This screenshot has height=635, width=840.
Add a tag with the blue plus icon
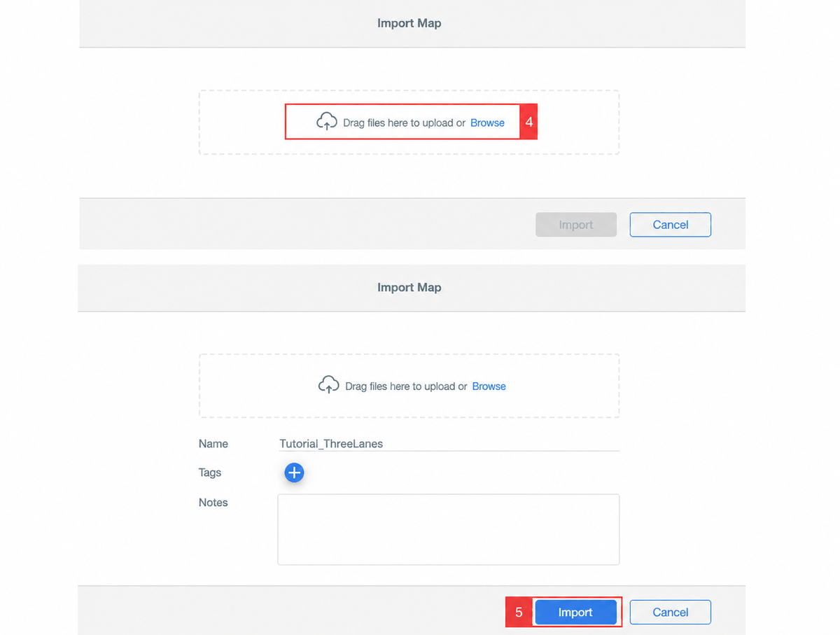pyautogui.click(x=294, y=473)
